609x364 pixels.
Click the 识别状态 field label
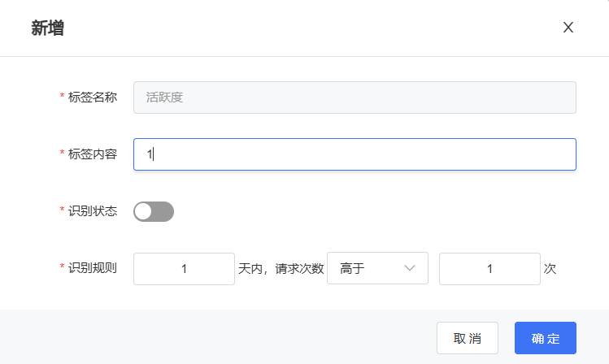93,211
